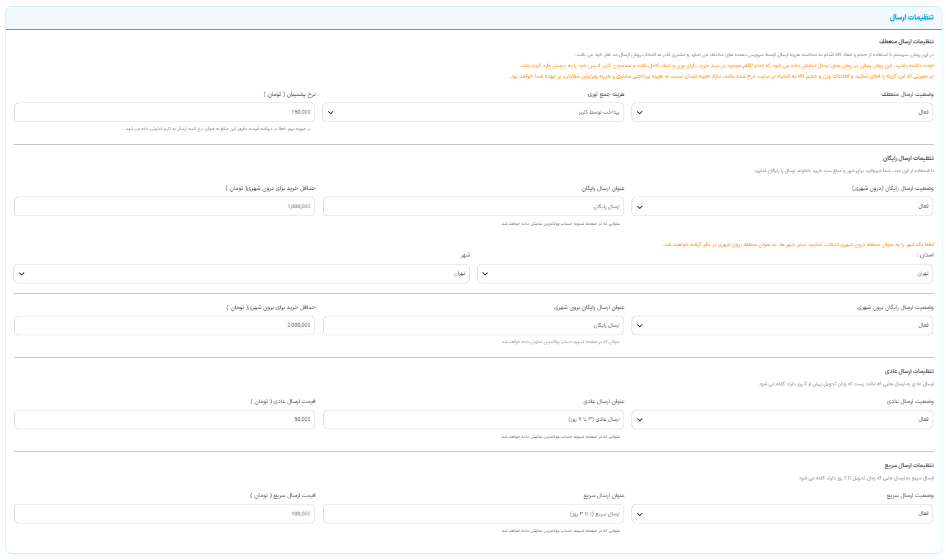Expand وضعیت ارسال رایگان برون شهری dropdown
This screenshot has width=946, height=560.
coord(782,325)
